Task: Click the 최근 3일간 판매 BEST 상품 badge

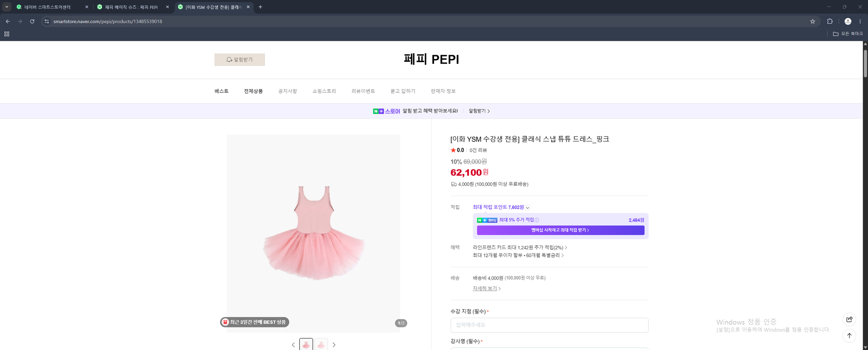Action: (x=254, y=322)
